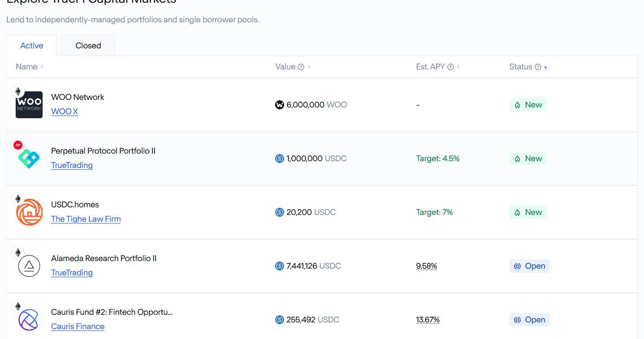Click the 9.58% APY for Alameda
The height and width of the screenshot is (339, 644).
click(426, 266)
